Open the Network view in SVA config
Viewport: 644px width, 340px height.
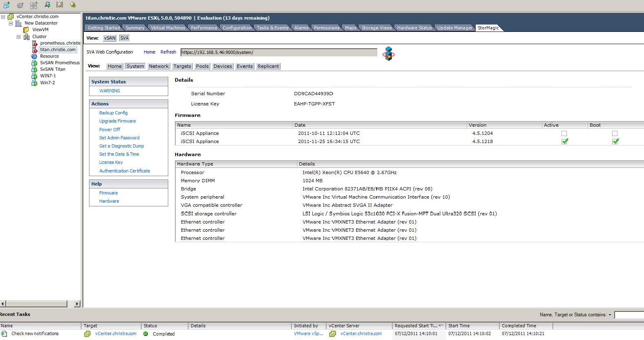[158, 66]
